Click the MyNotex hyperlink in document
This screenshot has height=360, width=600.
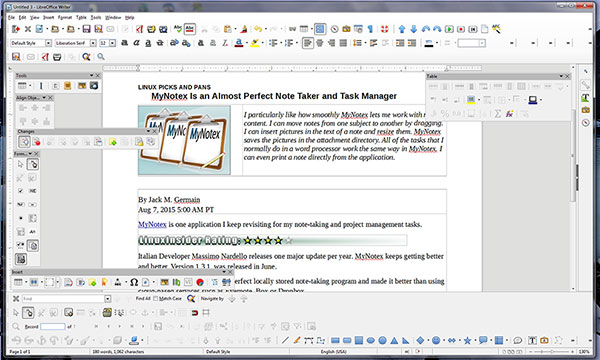pyautogui.click(x=152, y=225)
